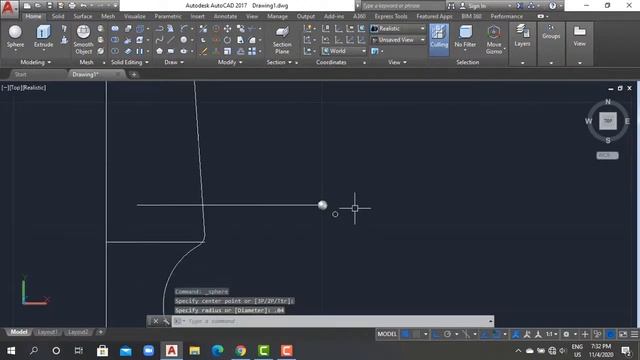
Task: Switch to the Surface ribbon tab
Action: (x=83, y=16)
